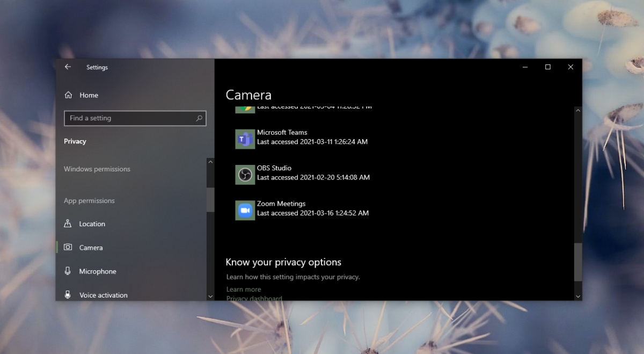Click 'Learn how this setting impacts' text
This screenshot has width=644, height=354.
coord(293,277)
